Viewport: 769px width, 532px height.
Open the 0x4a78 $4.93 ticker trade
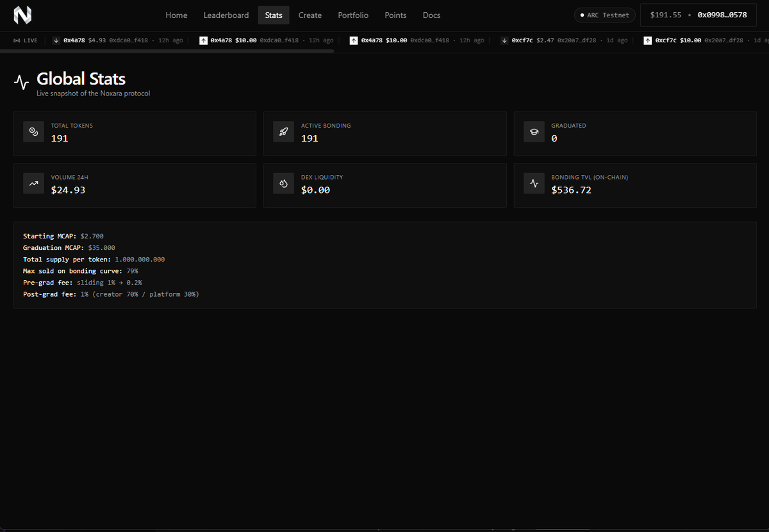tap(119, 40)
